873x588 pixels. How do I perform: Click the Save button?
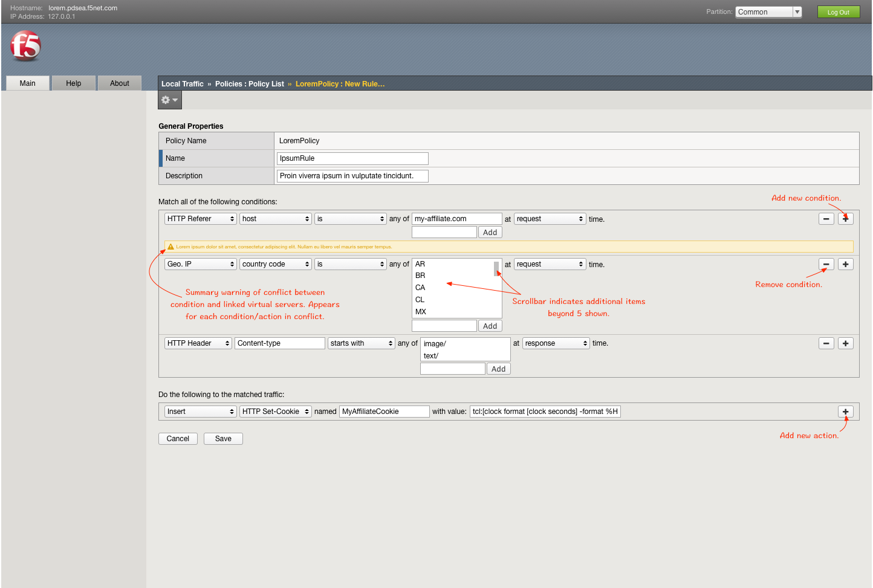tap(223, 439)
